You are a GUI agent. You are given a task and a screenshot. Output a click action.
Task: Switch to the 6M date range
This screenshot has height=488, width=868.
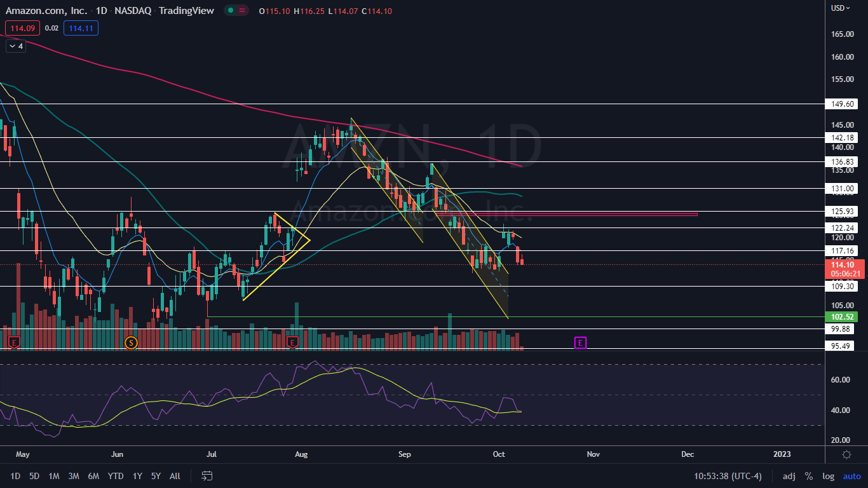click(93, 476)
